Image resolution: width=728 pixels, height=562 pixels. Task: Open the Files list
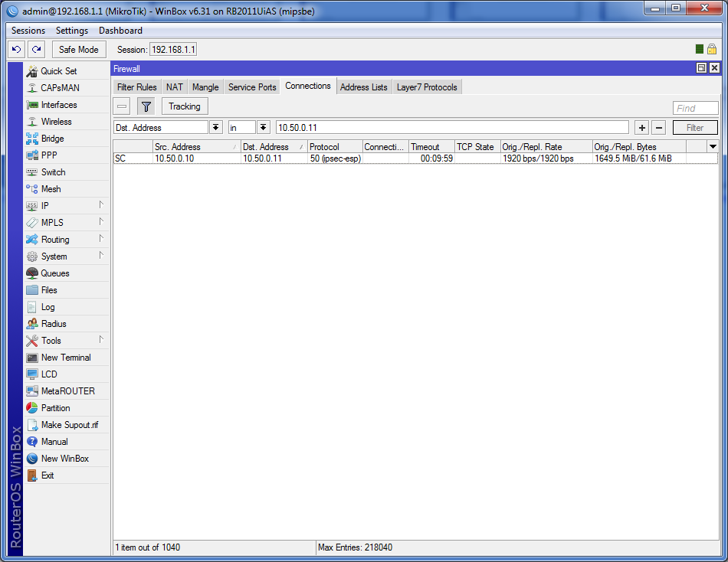67,290
